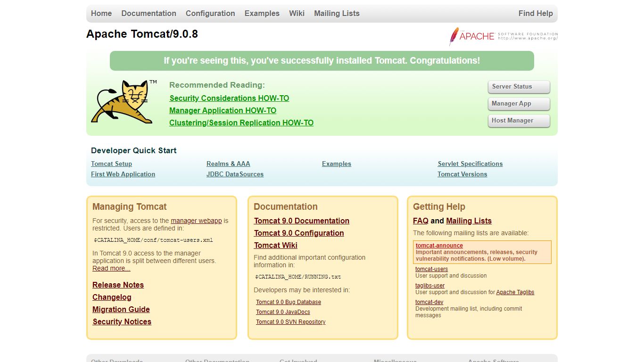Open the Servlet Specifications link

(x=470, y=164)
